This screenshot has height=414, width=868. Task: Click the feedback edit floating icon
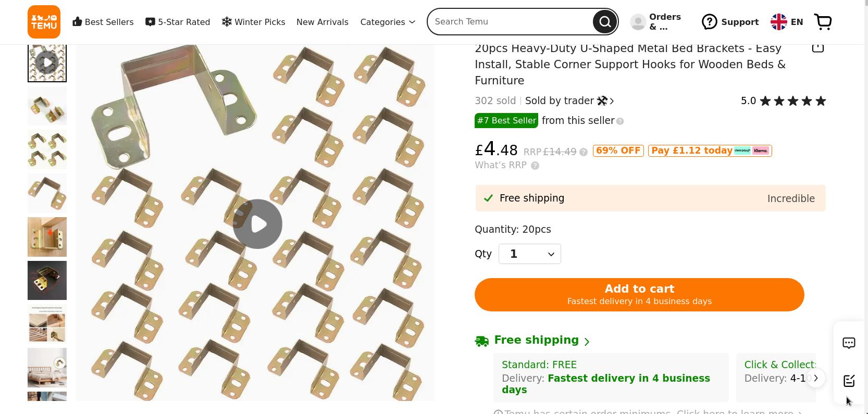point(849,381)
